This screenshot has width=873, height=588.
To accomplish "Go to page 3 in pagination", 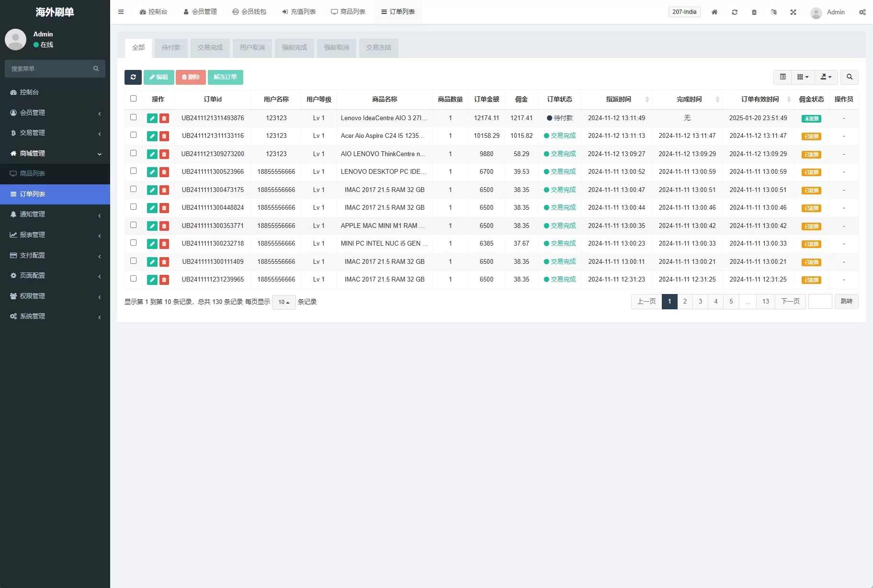I will pos(700,302).
